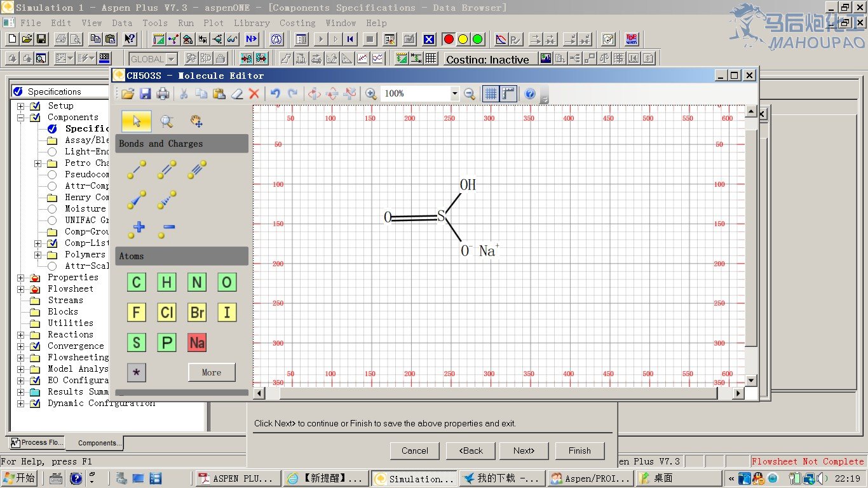Open the Costing menu
868x488 pixels.
pos(297,23)
